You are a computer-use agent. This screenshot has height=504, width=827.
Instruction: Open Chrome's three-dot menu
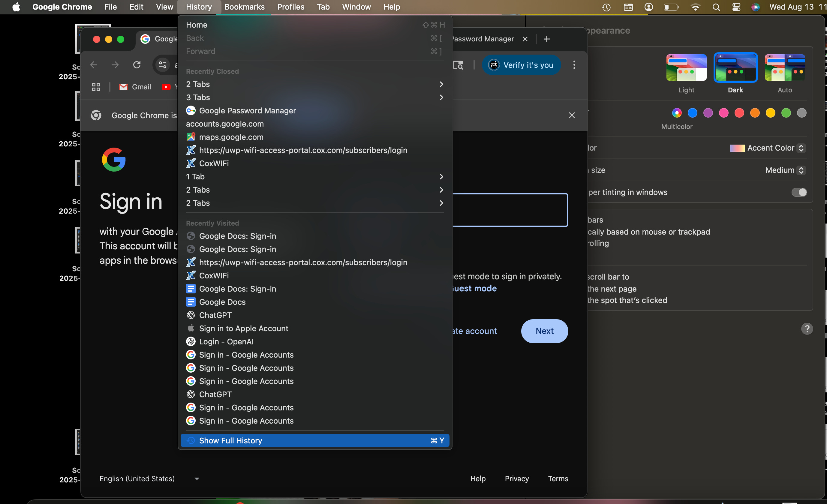click(574, 65)
